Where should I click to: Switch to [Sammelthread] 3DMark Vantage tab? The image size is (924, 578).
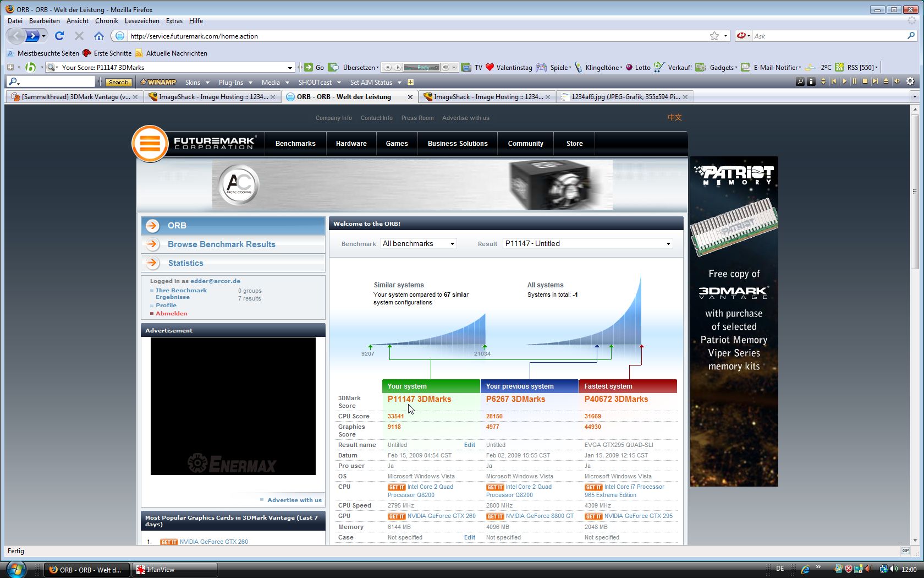74,97
